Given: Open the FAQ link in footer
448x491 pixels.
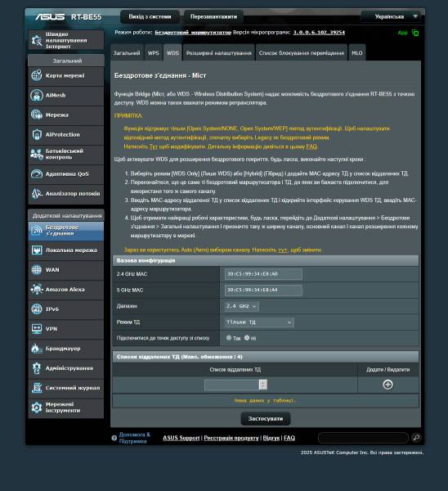Looking at the screenshot, I should click(x=289, y=438).
